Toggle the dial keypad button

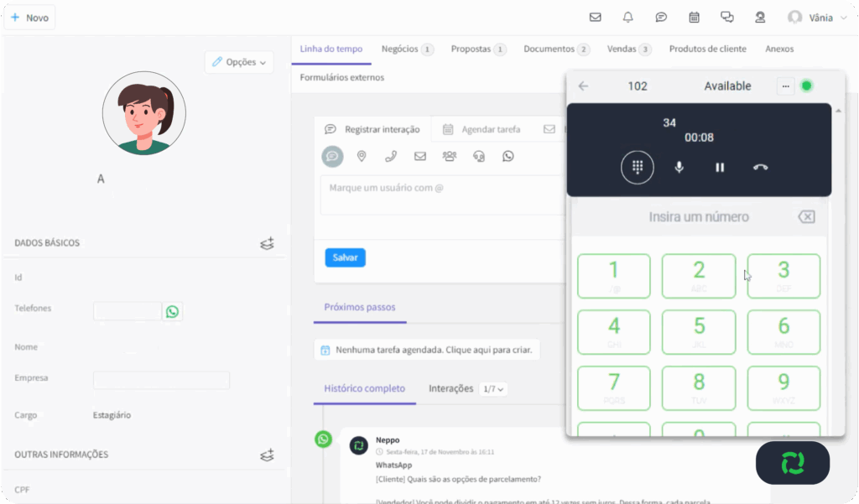point(638,167)
